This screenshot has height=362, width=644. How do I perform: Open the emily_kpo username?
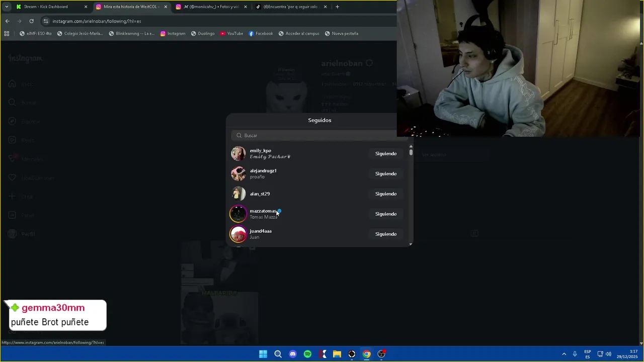tap(261, 150)
